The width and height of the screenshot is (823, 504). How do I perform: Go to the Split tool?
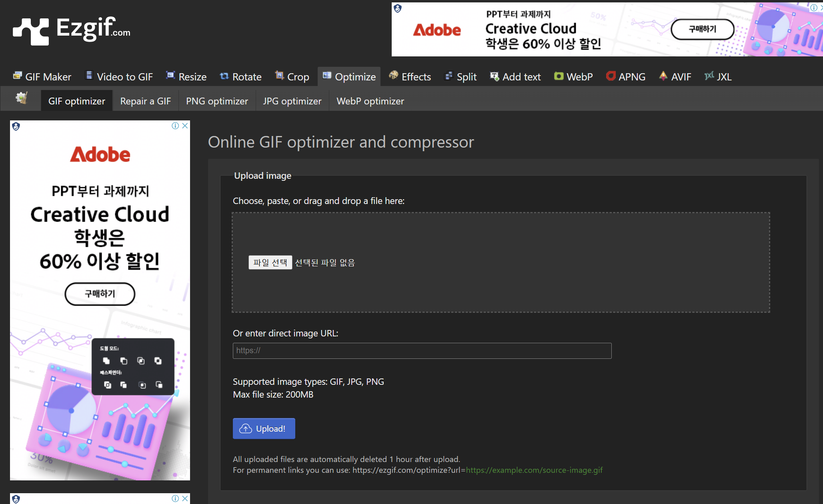(x=461, y=76)
